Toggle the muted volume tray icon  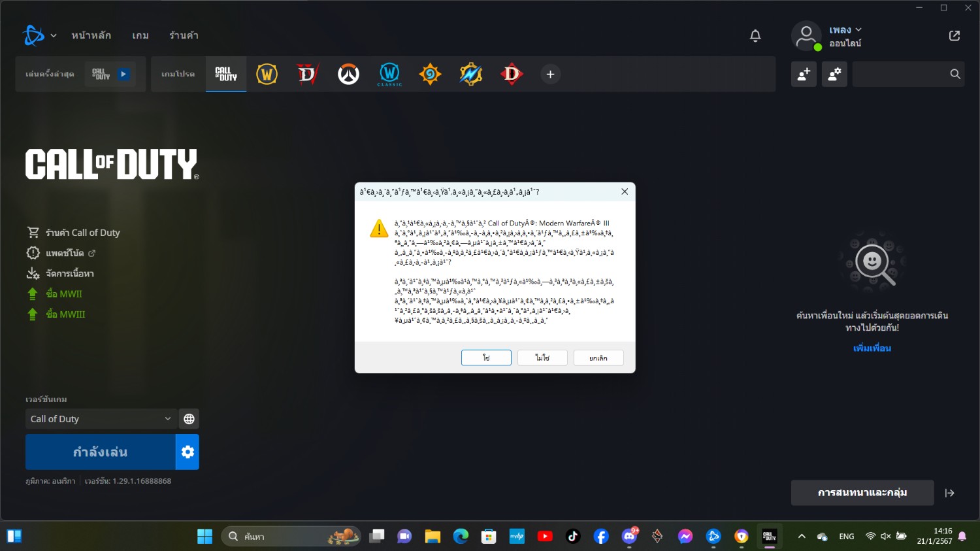886,537
